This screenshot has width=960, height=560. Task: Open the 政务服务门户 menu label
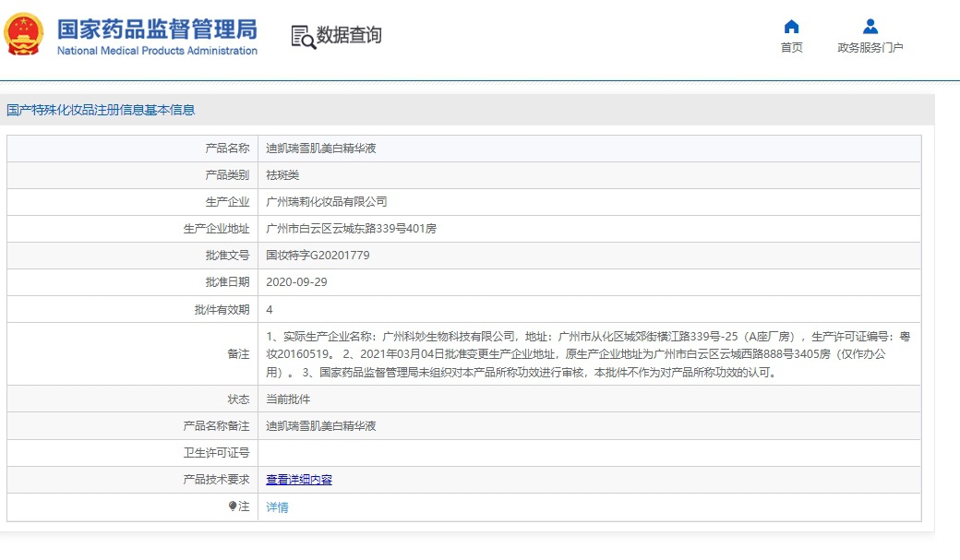click(870, 48)
